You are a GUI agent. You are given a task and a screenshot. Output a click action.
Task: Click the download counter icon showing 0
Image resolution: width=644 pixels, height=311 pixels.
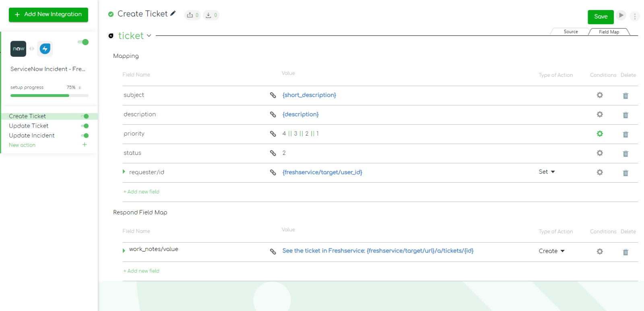(211, 15)
